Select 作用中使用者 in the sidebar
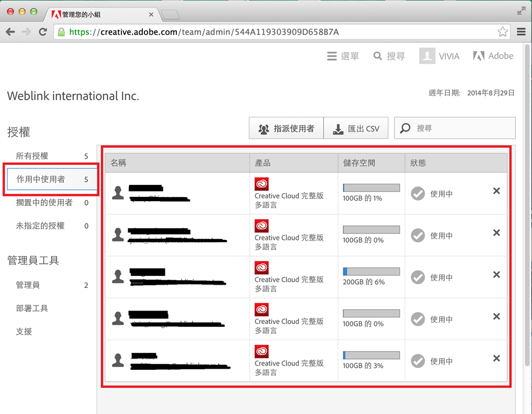The height and width of the screenshot is (414, 532). (52, 179)
